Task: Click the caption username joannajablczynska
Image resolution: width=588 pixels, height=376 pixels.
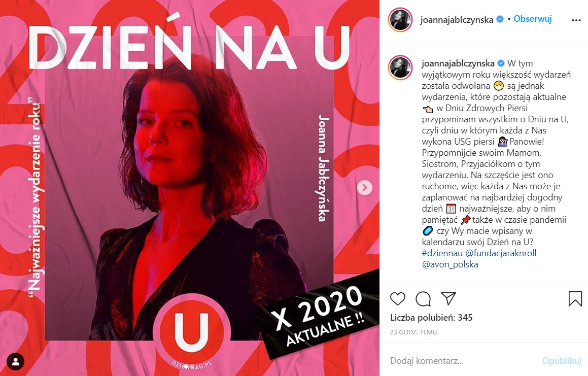Action: [x=458, y=64]
